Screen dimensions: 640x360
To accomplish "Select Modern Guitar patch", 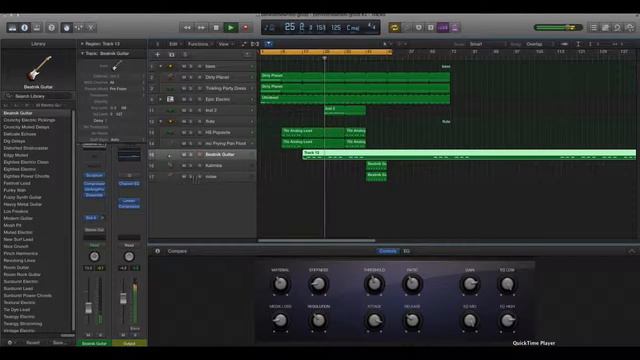I will point(18,218).
